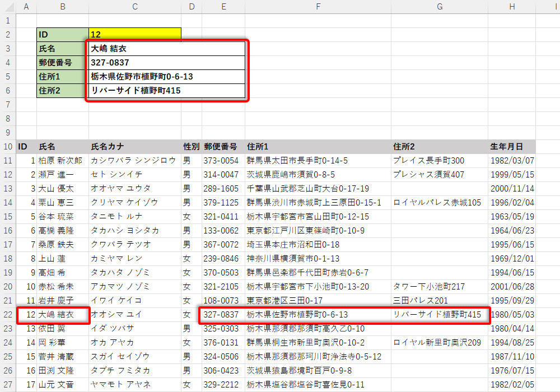The width and height of the screenshot is (560, 392).
Task: Click the select-all corner of the sheet
Action: tap(8, 7)
